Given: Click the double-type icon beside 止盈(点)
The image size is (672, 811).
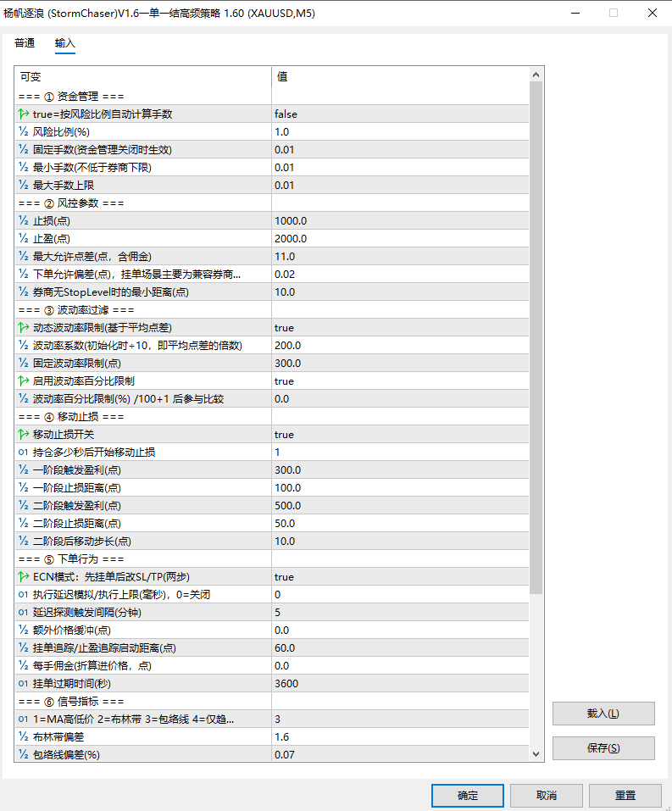Looking at the screenshot, I should [23, 238].
